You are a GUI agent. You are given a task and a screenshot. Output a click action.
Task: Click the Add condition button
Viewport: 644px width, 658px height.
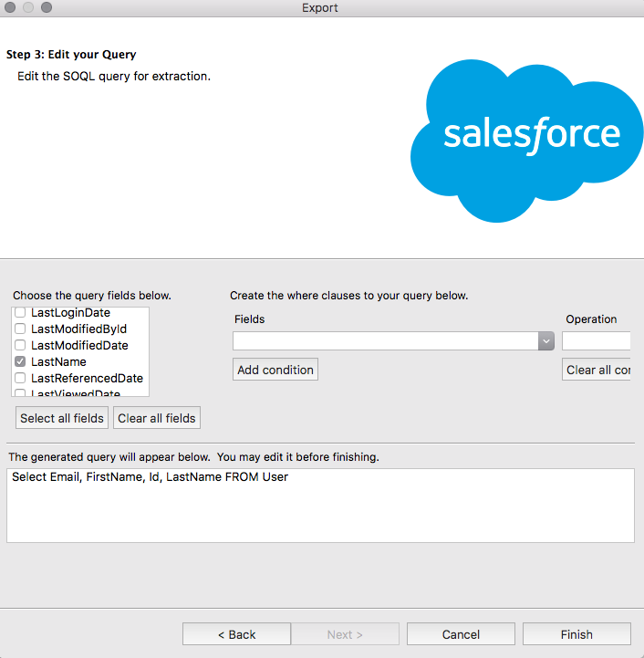click(275, 370)
